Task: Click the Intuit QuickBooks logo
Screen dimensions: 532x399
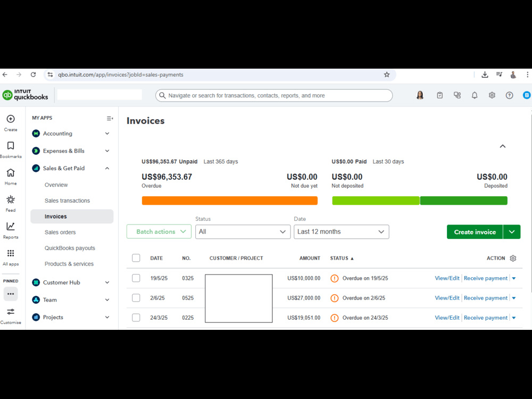Action: coord(26,95)
